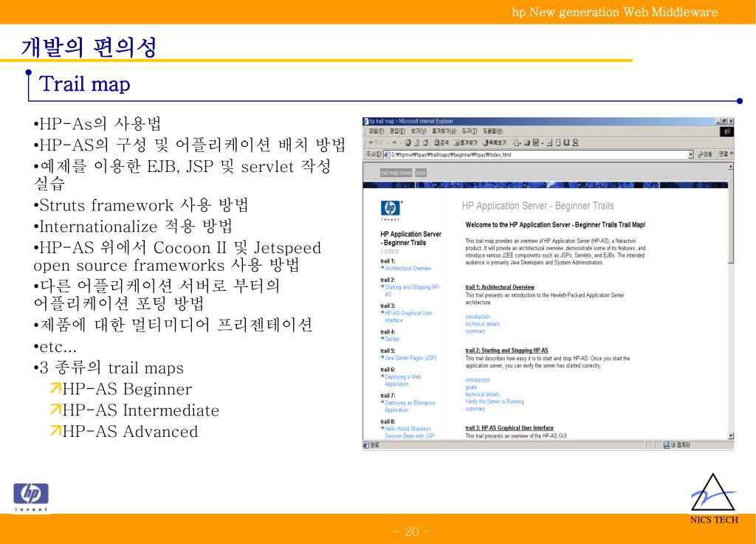Click the 'back' button on web page
The width and height of the screenshot is (756, 544).
(x=421, y=173)
